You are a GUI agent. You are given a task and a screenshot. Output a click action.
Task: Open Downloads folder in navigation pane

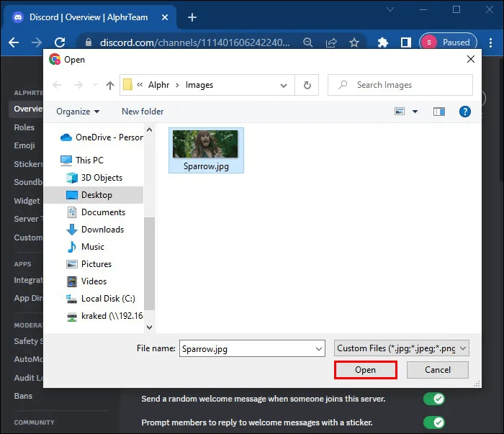pyautogui.click(x=95, y=230)
